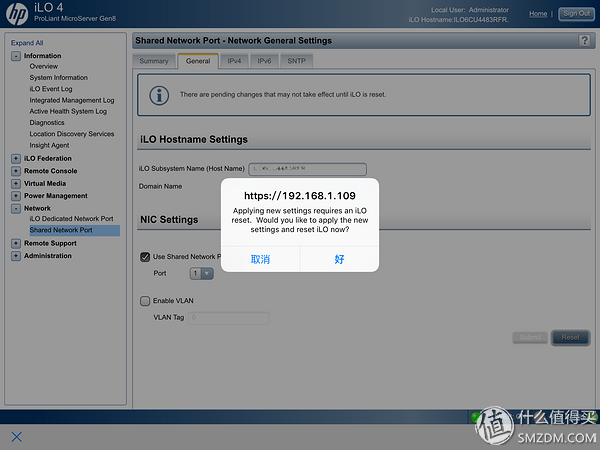Open Location Discovery Services
This screenshot has width=600, height=450.
tap(72, 134)
